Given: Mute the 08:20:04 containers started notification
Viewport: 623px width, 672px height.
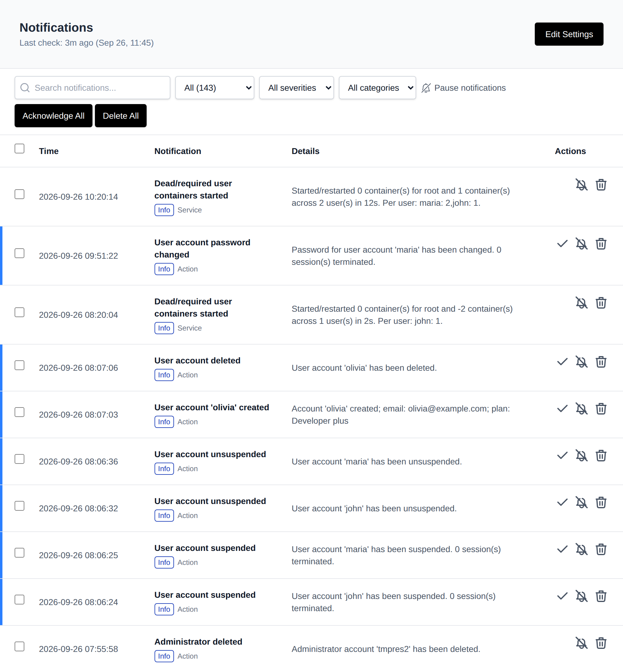Looking at the screenshot, I should click(581, 303).
